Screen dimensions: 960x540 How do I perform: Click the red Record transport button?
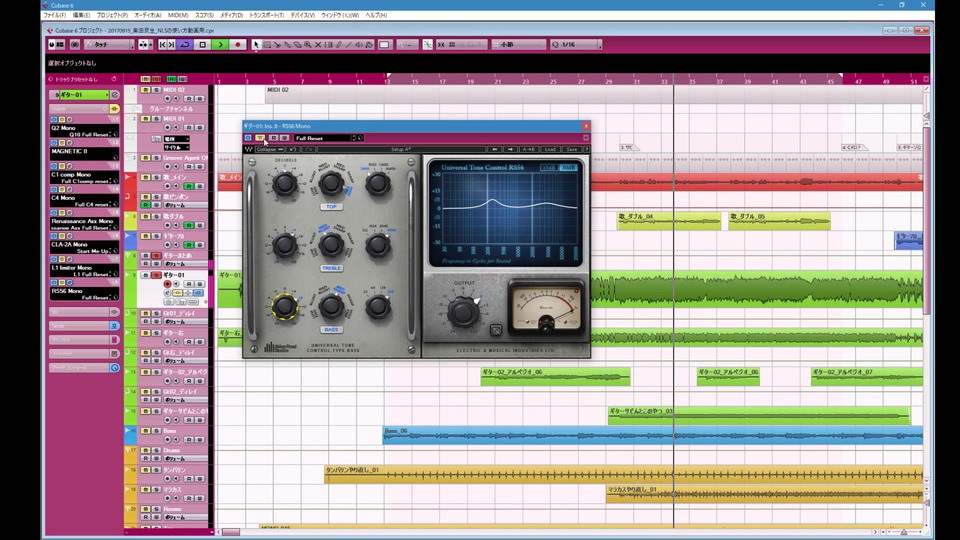tap(238, 45)
